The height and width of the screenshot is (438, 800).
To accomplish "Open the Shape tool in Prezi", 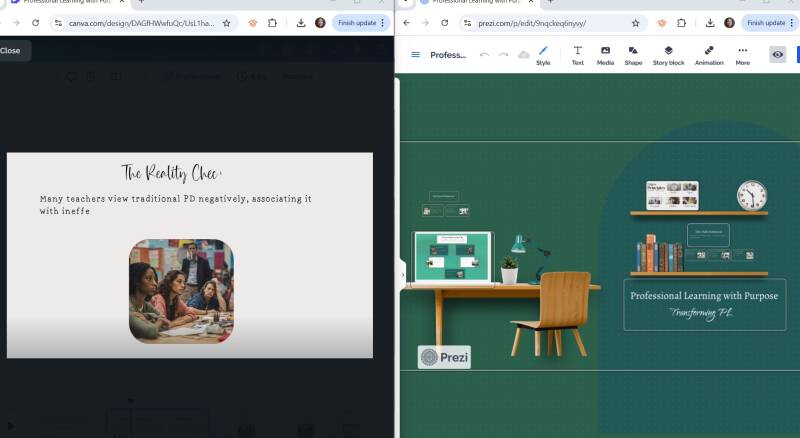I will pos(633,55).
